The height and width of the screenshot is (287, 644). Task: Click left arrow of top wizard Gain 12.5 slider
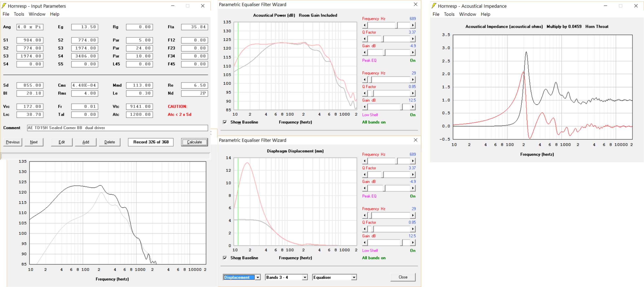(x=365, y=107)
